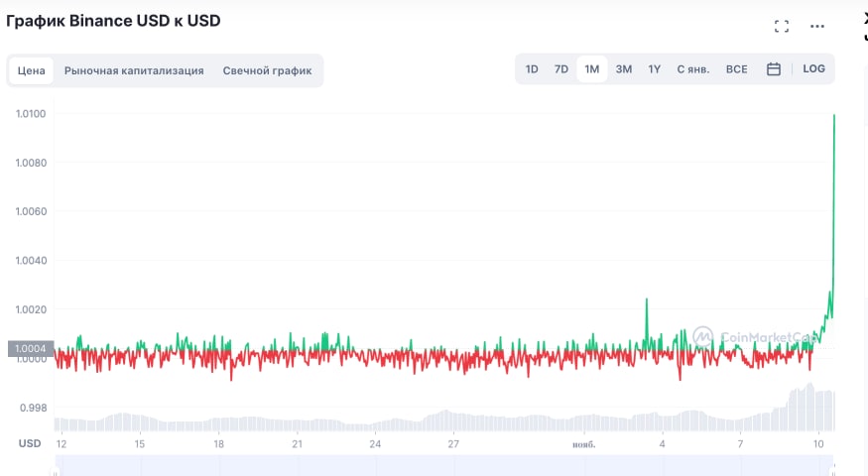Click date label 7 on x-axis
The image size is (868, 476).
[x=740, y=444]
